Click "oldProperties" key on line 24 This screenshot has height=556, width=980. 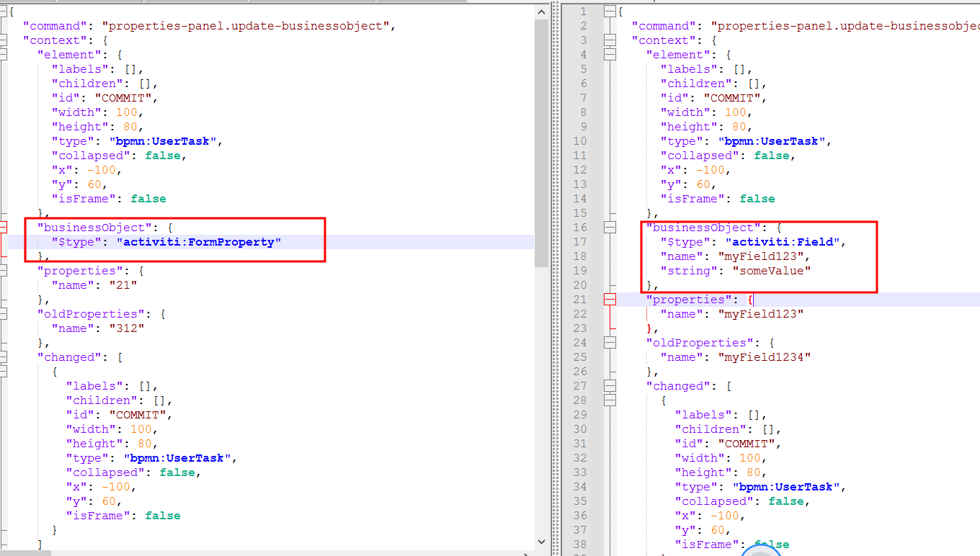pyautogui.click(x=700, y=343)
